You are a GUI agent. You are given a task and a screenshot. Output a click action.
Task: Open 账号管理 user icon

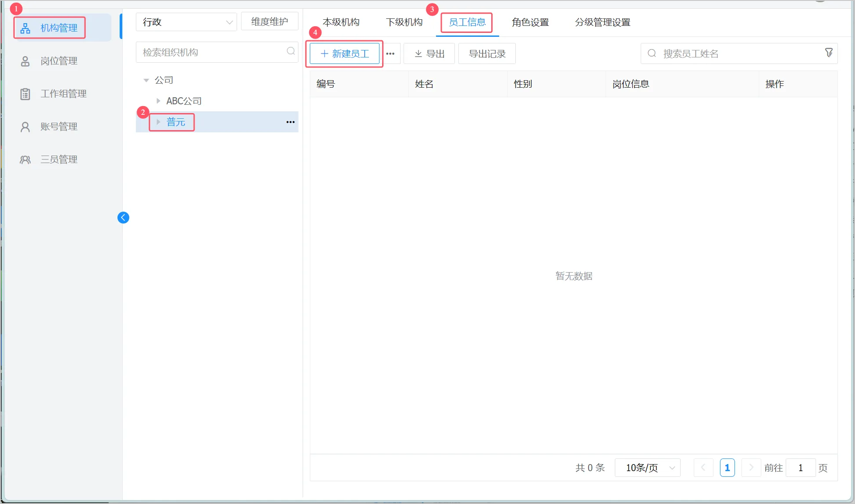coord(25,127)
